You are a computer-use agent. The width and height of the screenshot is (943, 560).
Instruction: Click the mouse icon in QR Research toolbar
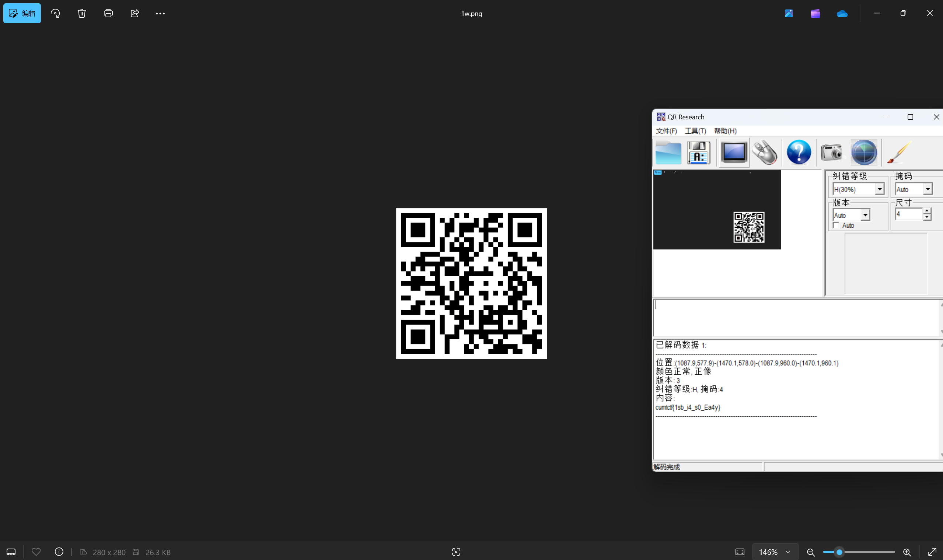(765, 153)
